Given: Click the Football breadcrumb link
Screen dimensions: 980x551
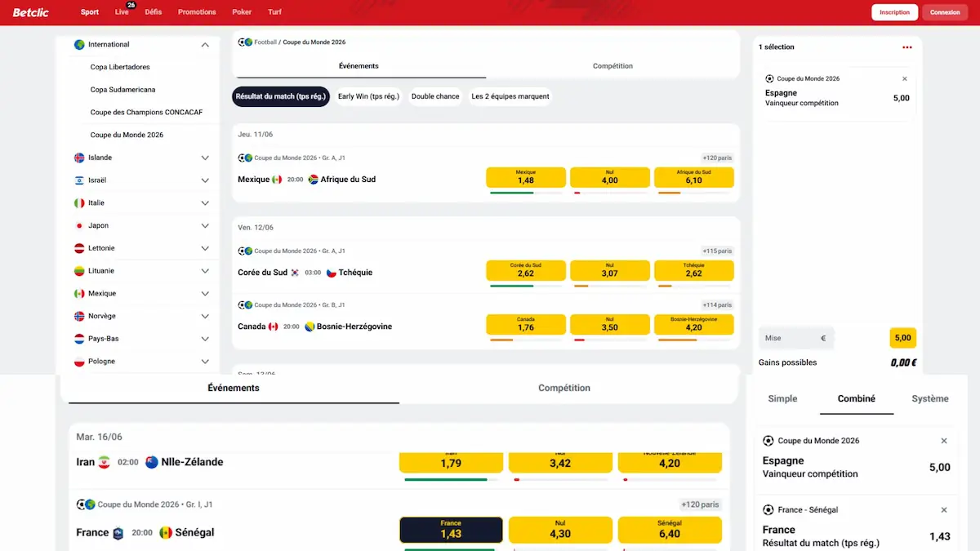Looking at the screenshot, I should click(265, 42).
